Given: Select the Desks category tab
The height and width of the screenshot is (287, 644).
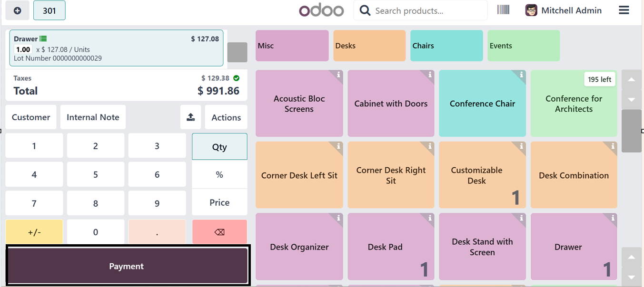Looking at the screenshot, I should [x=369, y=46].
